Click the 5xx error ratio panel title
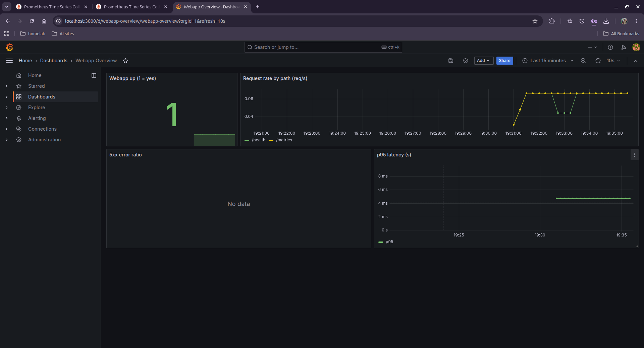 click(x=125, y=155)
